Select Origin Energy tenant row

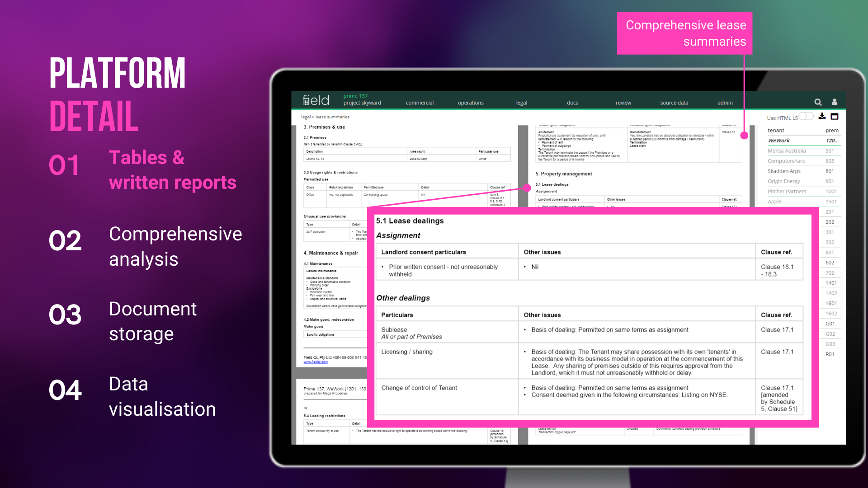[804, 181]
